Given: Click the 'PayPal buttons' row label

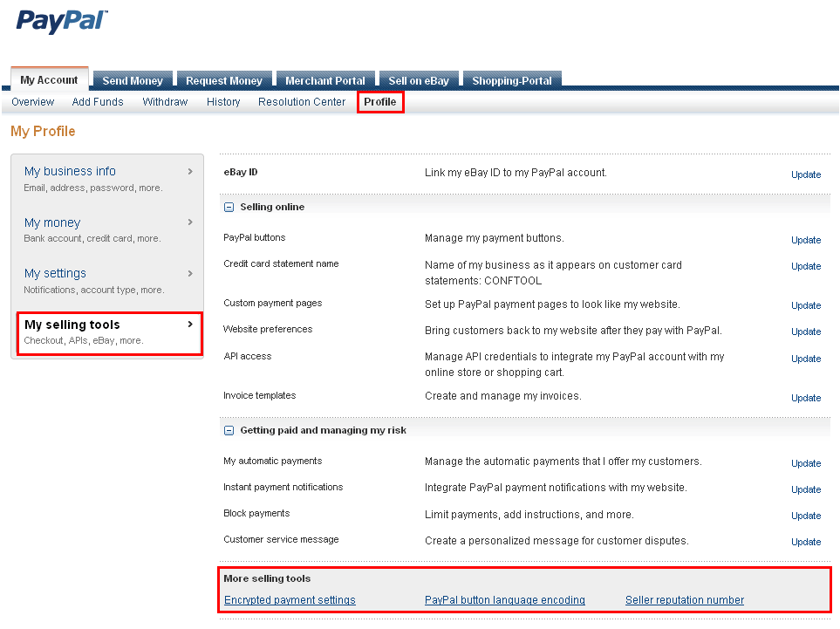Looking at the screenshot, I should [x=255, y=237].
